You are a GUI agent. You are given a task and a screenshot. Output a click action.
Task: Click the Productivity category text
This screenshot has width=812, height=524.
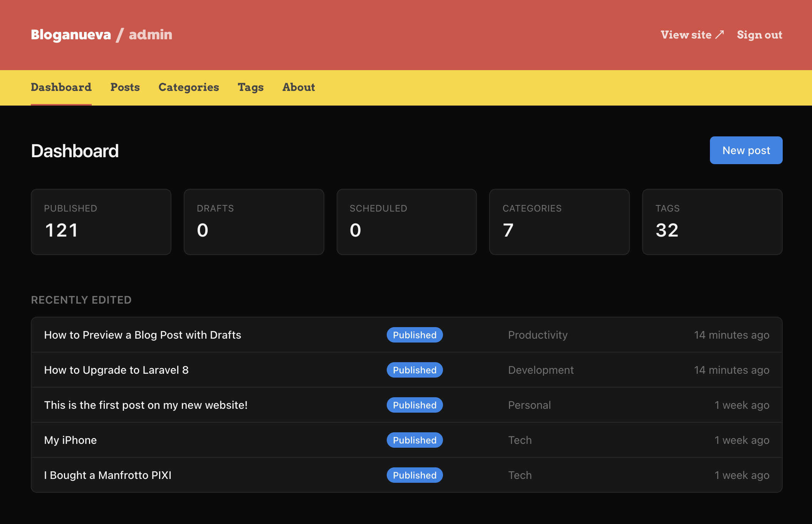pyautogui.click(x=538, y=335)
